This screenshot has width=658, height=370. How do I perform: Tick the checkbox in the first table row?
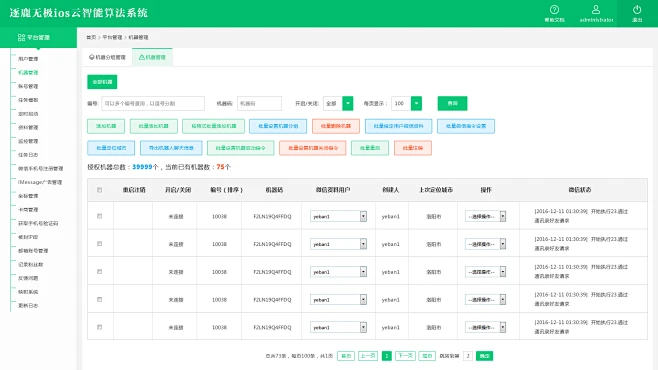point(99,216)
